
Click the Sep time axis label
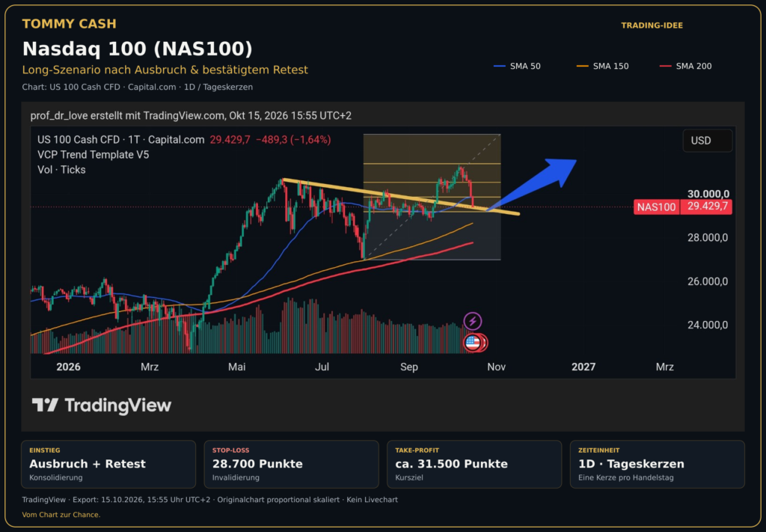coord(409,367)
